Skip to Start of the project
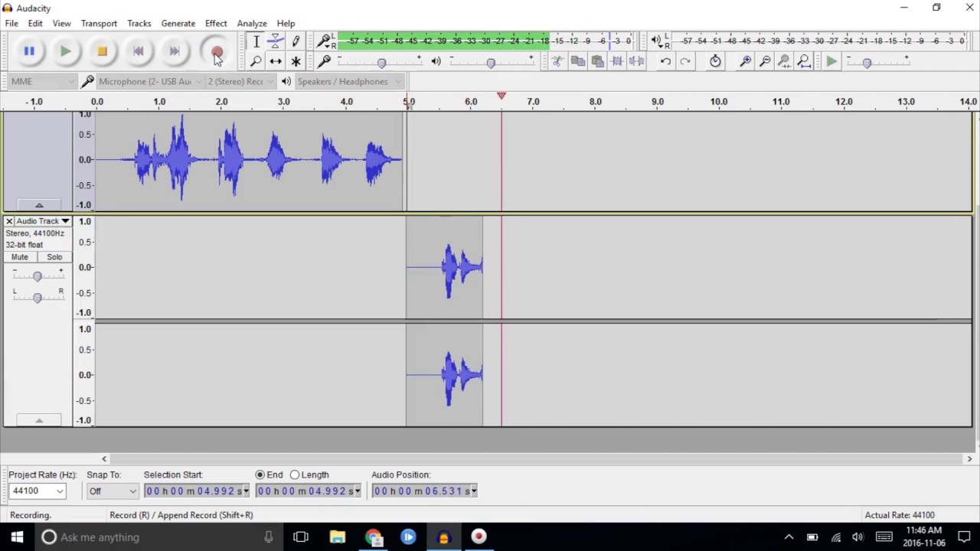The width and height of the screenshot is (980, 551). [138, 51]
